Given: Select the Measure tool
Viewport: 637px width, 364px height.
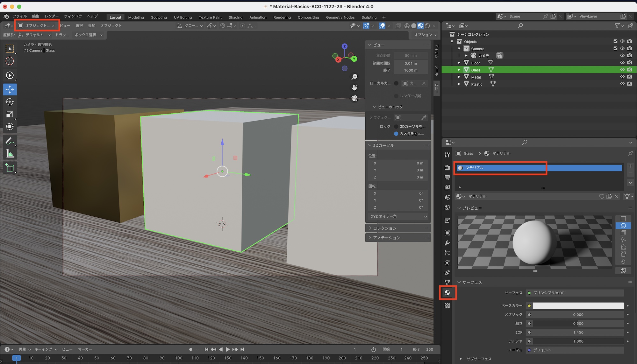Looking at the screenshot, I should [x=10, y=153].
